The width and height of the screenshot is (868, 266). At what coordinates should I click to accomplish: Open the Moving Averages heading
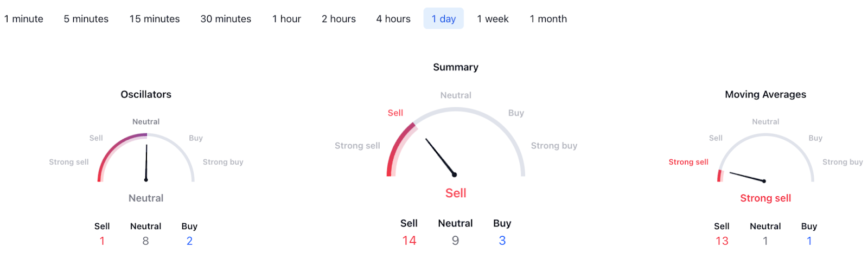(x=765, y=94)
